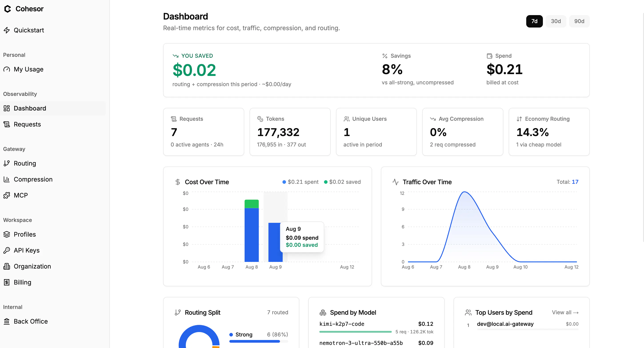
Task: Click the Top Users by Spend icon
Action: [468, 312]
